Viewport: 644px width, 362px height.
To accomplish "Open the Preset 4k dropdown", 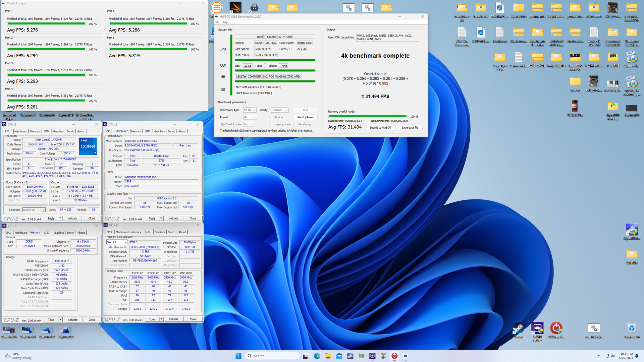I will tap(250, 117).
